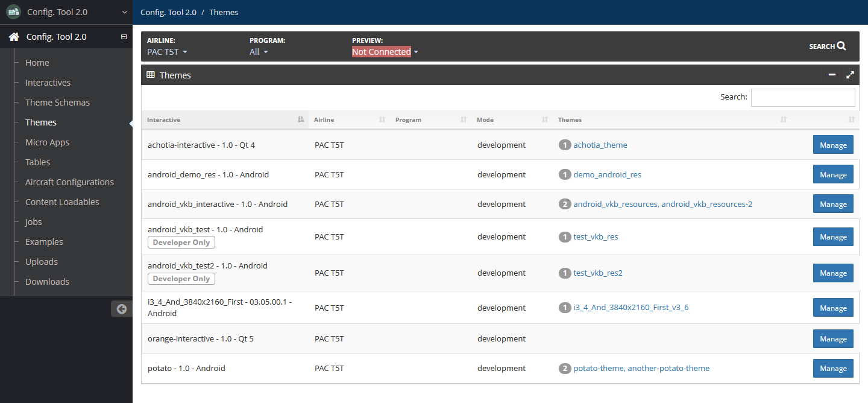Click Config. Tool 2.0 breadcrumb link
Viewport: 868px width, 403px height.
[168, 12]
